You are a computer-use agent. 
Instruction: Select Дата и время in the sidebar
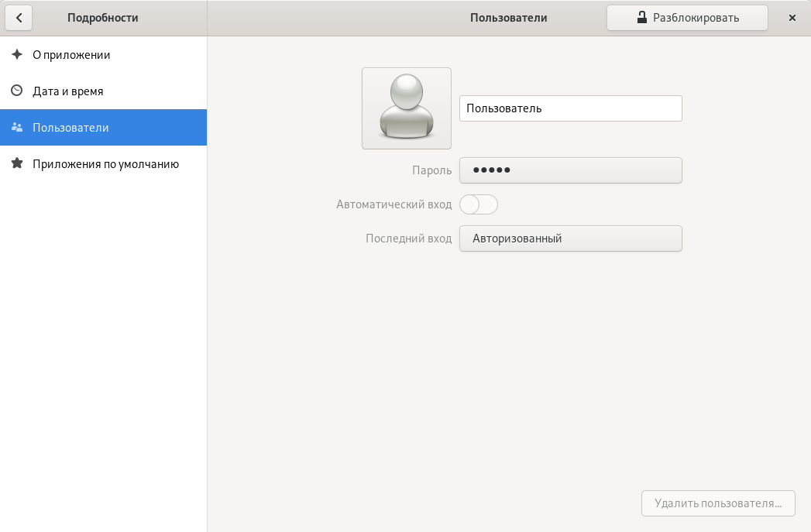[x=68, y=91]
